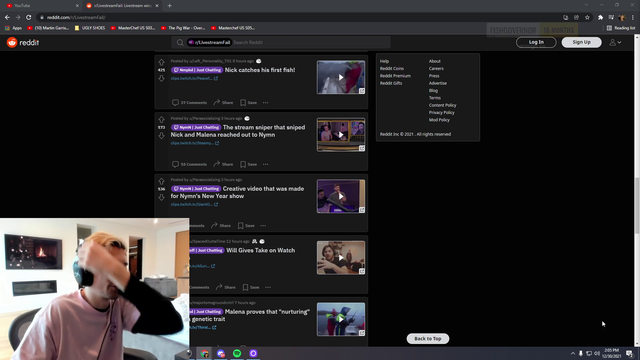
Task: Save the 'Will Gives Take on Watch' post
Action: (x=251, y=287)
